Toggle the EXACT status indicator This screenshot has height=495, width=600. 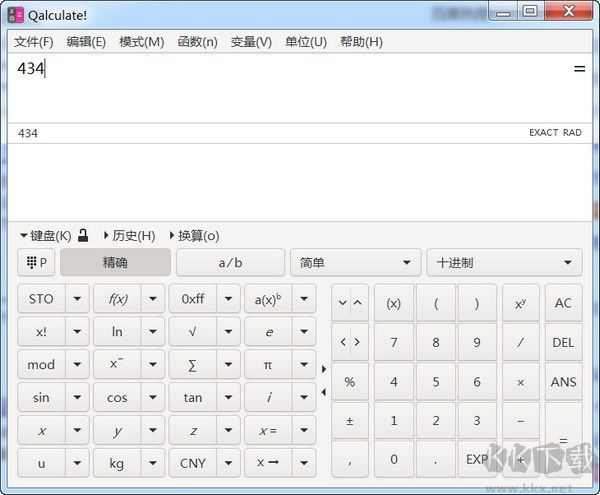click(x=543, y=133)
